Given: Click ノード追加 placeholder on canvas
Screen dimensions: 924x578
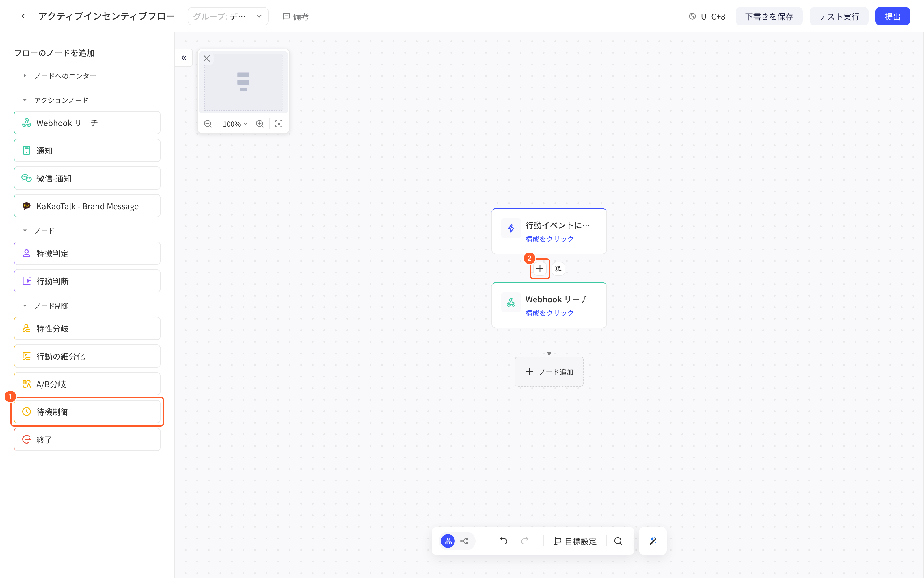Looking at the screenshot, I should click(549, 372).
